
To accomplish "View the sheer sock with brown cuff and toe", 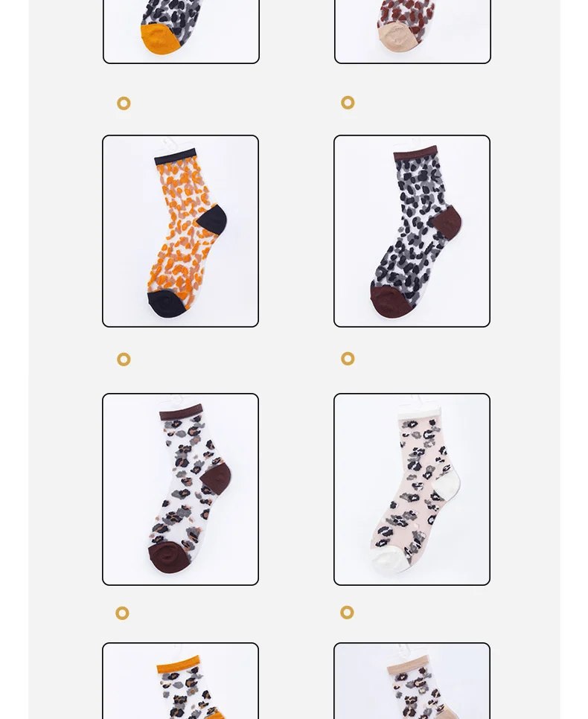I will 180,489.
